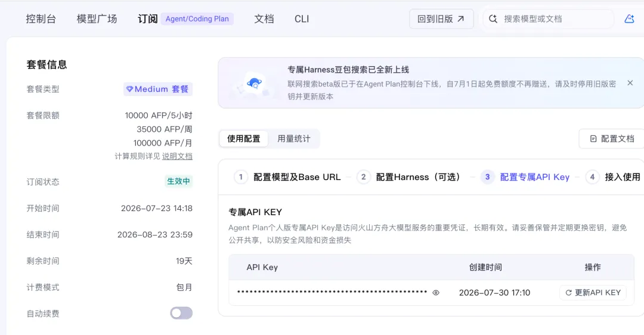Click the 10000 AFP/5小时 limit text

pos(159,116)
